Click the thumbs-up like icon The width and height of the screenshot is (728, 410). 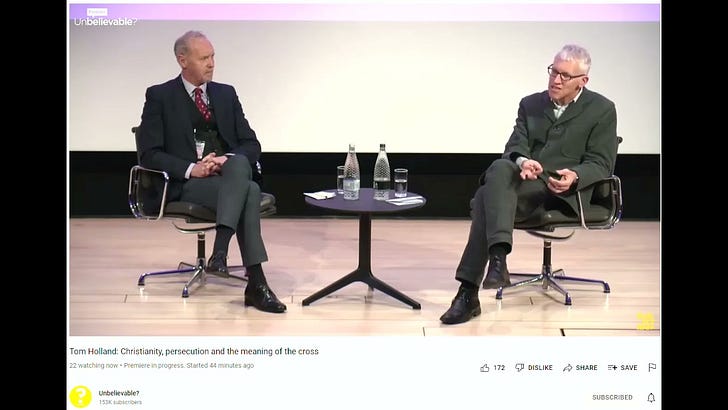point(485,368)
